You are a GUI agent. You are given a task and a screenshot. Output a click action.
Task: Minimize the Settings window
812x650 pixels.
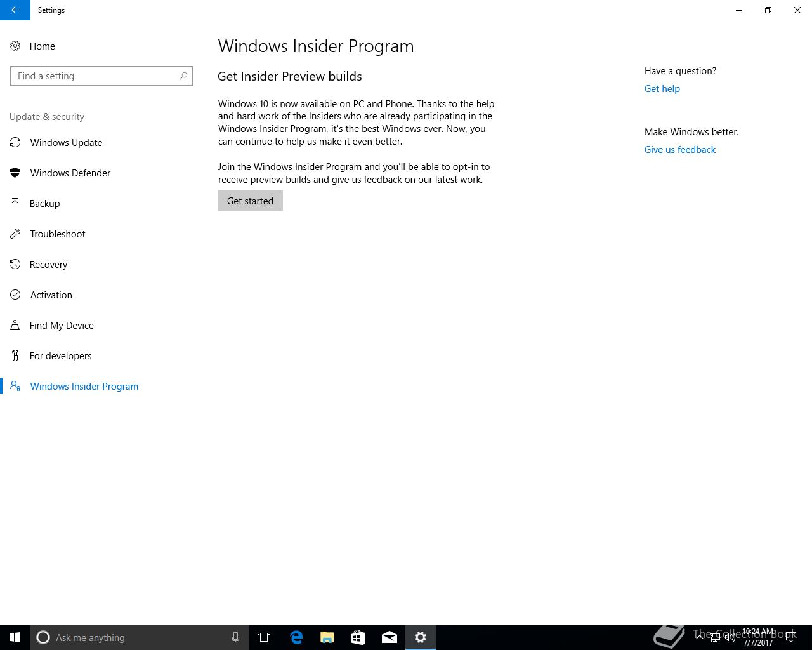coord(739,10)
